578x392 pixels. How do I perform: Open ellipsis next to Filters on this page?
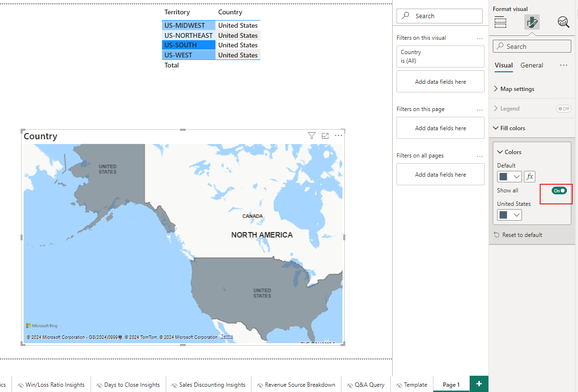(480, 109)
